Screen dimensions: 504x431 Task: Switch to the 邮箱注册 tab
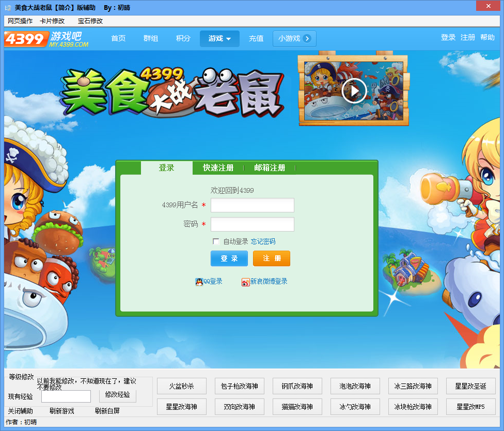point(270,167)
